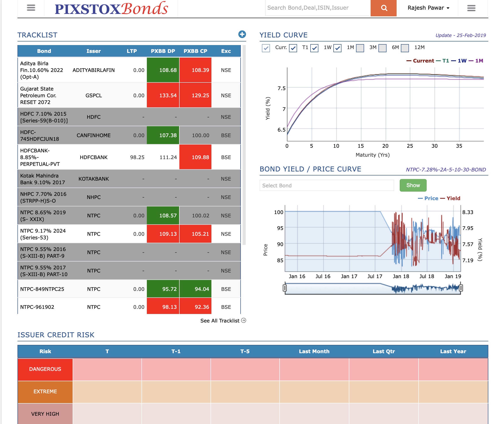Screen dimensions: 504x424
Task: Toggle the 1W series in yield legend
Action: point(459,61)
